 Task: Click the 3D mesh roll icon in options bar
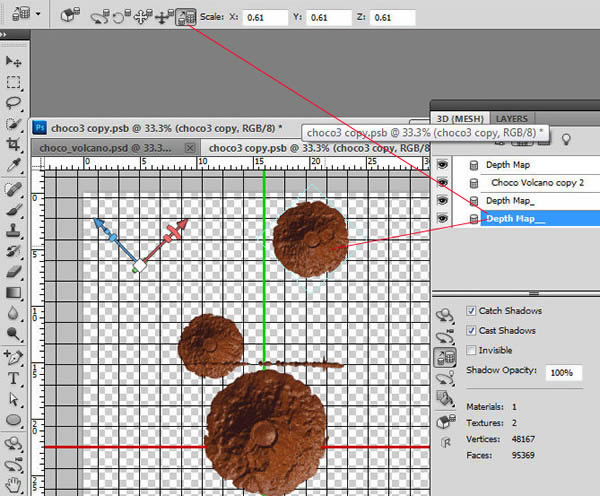pyautogui.click(x=122, y=17)
